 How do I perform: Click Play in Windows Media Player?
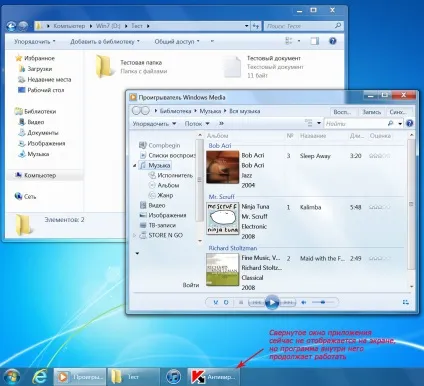(272, 302)
